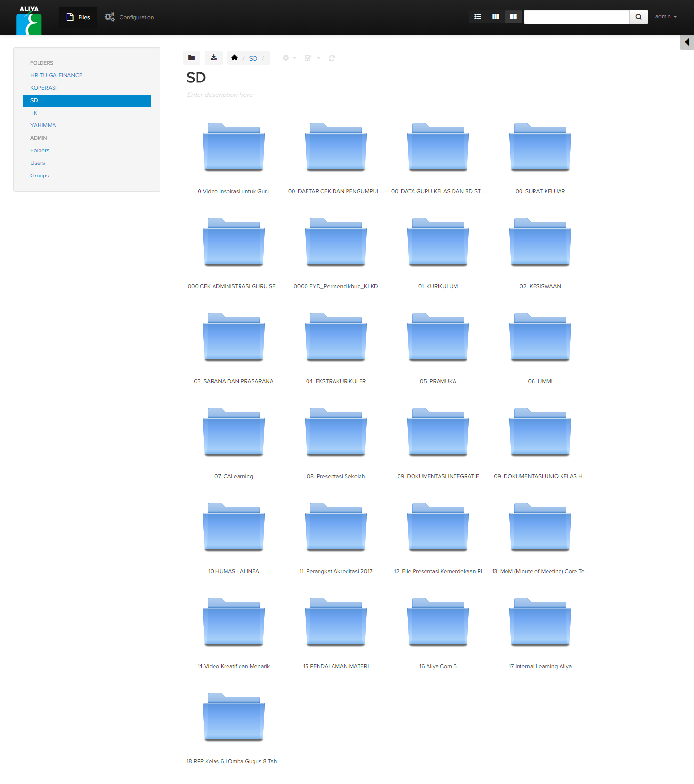Click the Aliya logo
Viewport: 694px width, 784px height.
pyautogui.click(x=29, y=20)
